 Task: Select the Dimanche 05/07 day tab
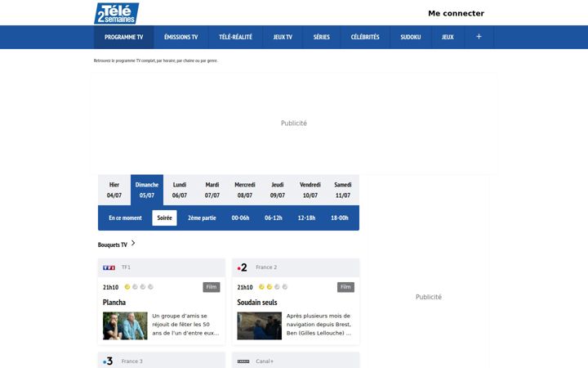click(x=147, y=190)
